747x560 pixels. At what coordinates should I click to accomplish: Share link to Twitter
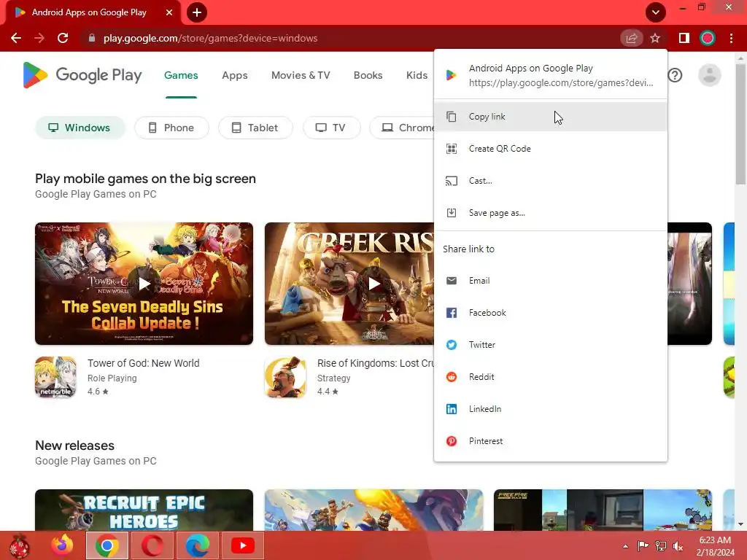coord(551,345)
